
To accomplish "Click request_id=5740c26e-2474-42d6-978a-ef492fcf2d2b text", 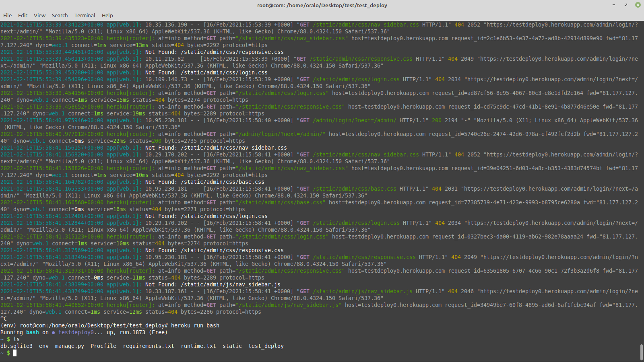I will (504, 134).
